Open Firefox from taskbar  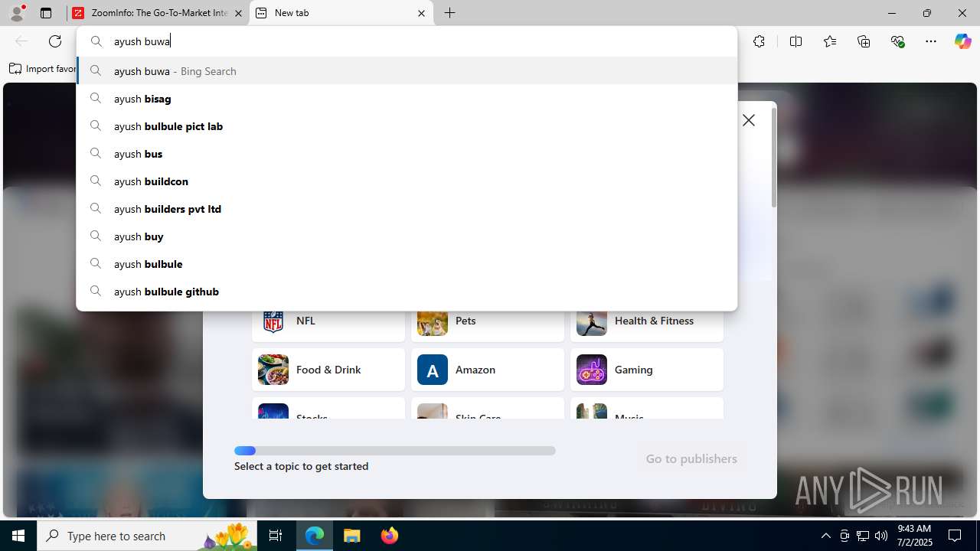coord(389,536)
